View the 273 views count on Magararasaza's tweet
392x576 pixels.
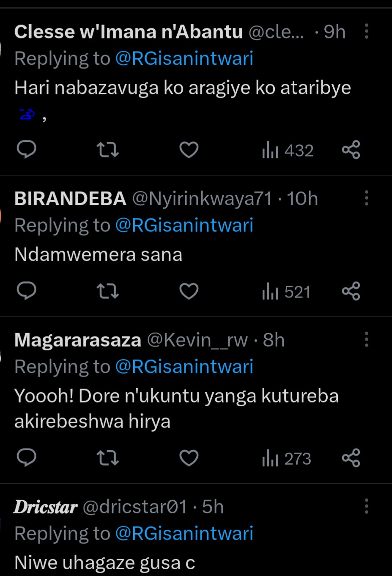coord(287,459)
